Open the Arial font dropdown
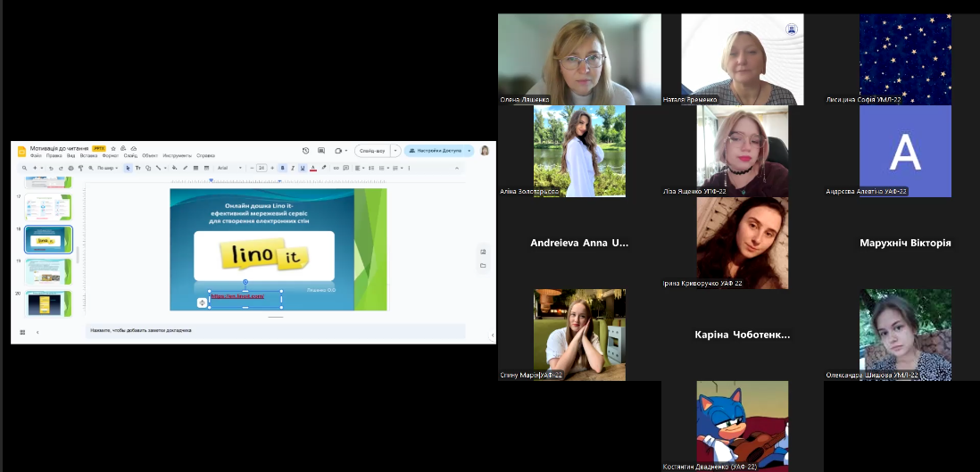The width and height of the screenshot is (980, 472). [228, 168]
